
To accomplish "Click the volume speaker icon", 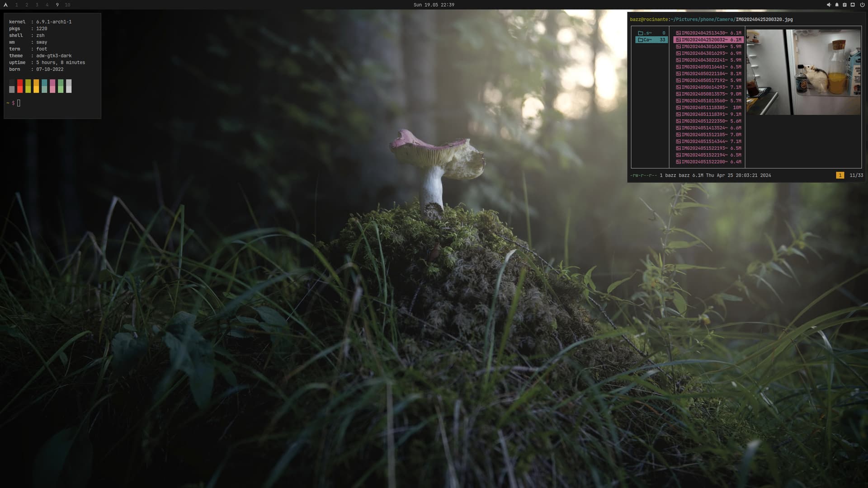I will pos(829,5).
